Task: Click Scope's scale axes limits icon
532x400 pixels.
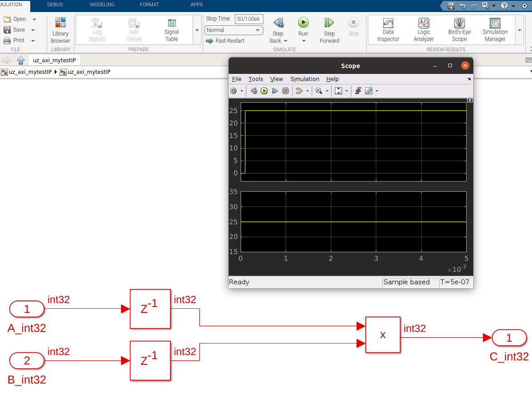Action: 339,91
